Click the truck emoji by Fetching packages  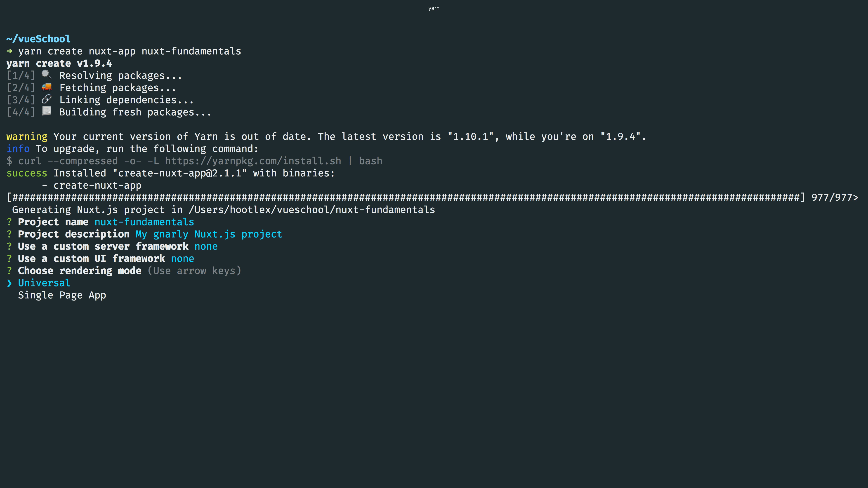coord(47,87)
